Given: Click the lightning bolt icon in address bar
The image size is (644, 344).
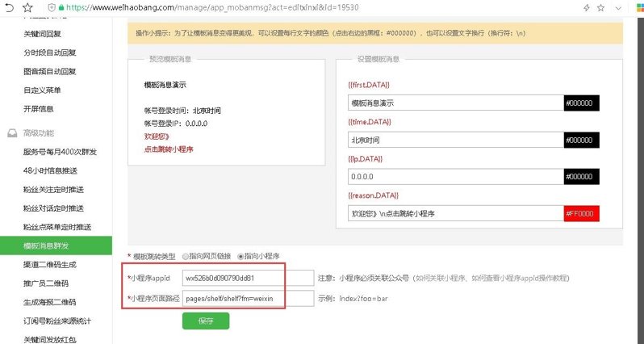Looking at the screenshot, I should click(x=587, y=8).
